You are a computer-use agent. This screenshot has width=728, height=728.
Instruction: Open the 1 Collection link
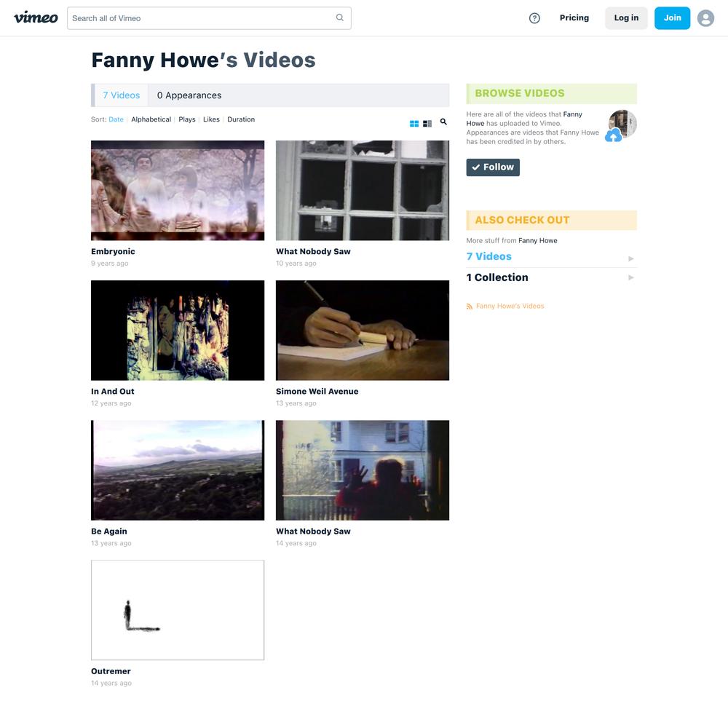point(497,277)
